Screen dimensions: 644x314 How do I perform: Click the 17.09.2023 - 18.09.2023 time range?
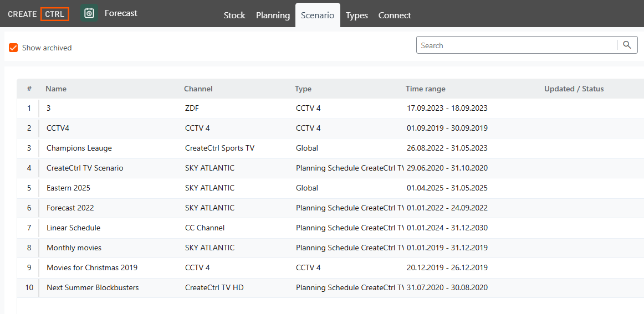[x=447, y=109]
